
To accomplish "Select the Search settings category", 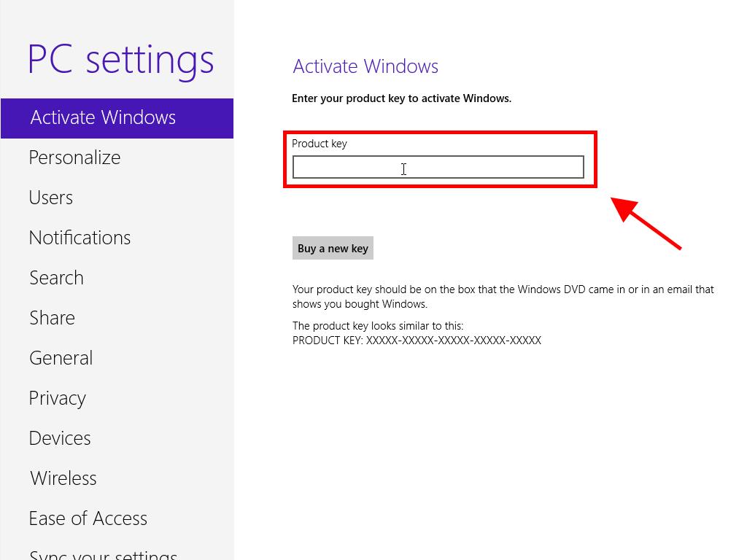I will pyautogui.click(x=57, y=278).
